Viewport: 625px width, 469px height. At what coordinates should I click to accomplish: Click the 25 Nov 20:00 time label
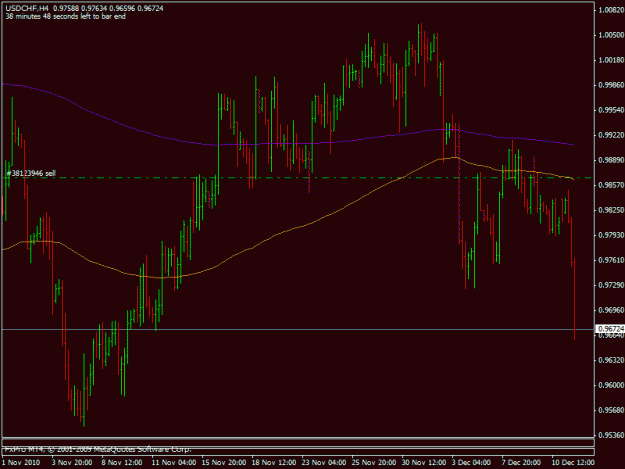tap(374, 462)
